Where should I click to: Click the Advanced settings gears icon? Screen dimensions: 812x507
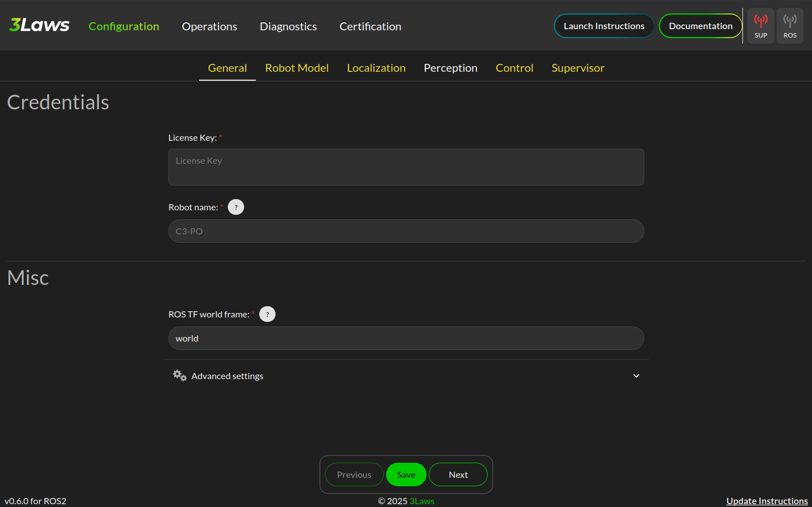[180, 376]
